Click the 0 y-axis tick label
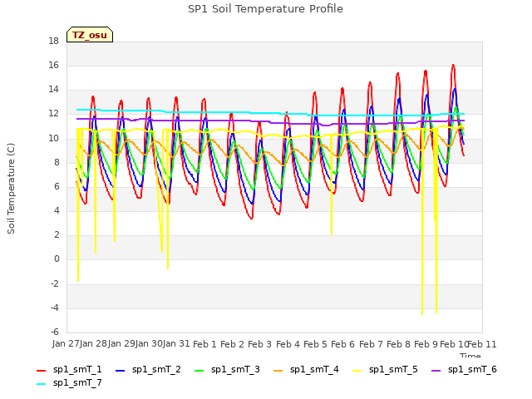Screen dimensions: 532x399 pyautogui.click(x=57, y=259)
